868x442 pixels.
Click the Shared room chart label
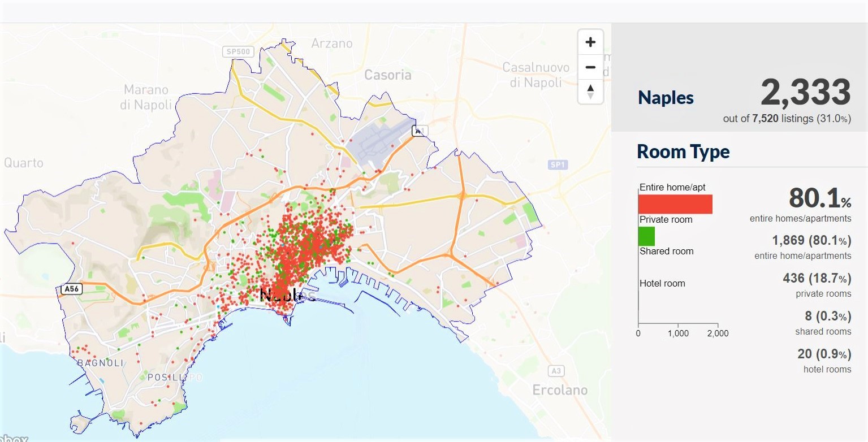tap(666, 251)
